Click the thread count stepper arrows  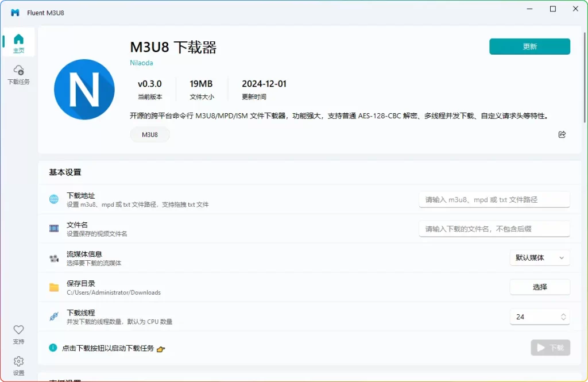tap(563, 317)
